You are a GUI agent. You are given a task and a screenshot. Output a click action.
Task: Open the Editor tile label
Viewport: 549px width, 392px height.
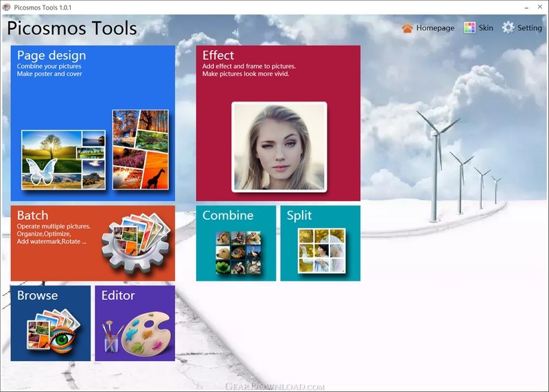pos(118,295)
